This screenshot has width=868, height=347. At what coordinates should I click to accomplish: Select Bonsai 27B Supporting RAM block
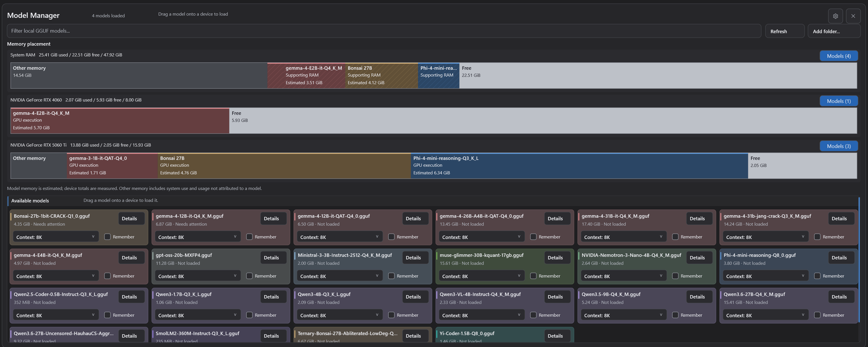pyautogui.click(x=381, y=75)
